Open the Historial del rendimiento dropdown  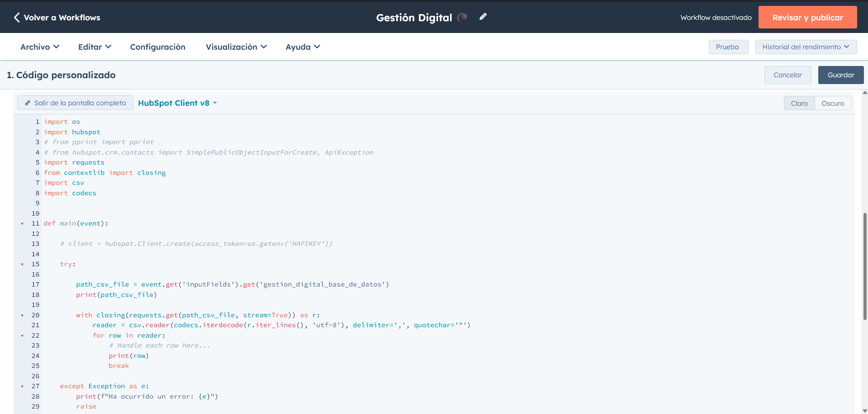[806, 47]
